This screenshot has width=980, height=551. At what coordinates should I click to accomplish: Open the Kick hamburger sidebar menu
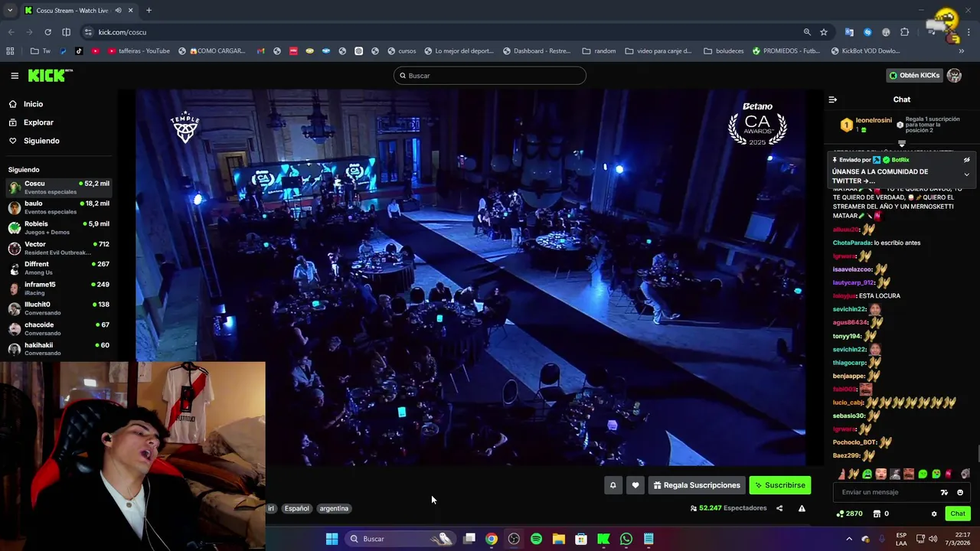(15, 76)
